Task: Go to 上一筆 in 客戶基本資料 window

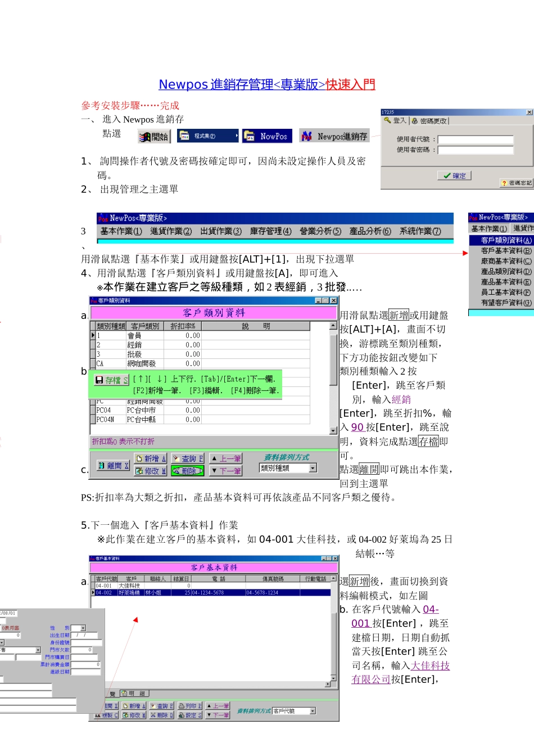Action: pyautogui.click(x=218, y=706)
